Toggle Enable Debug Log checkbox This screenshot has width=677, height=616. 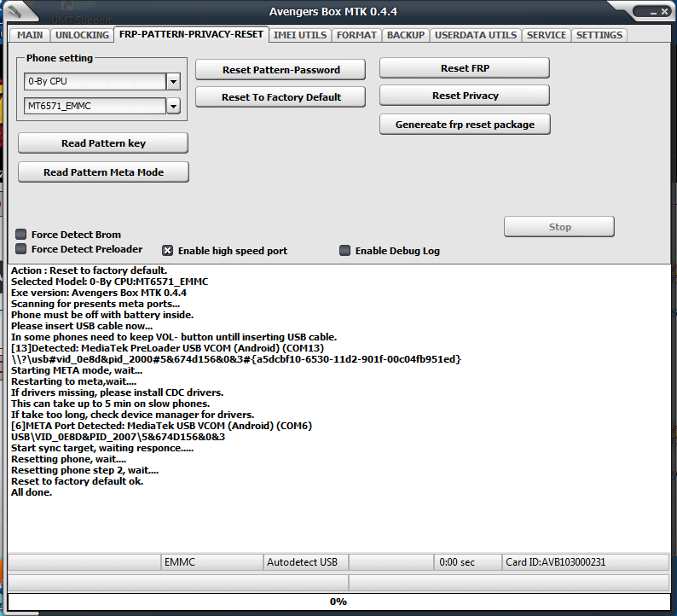pyautogui.click(x=344, y=251)
